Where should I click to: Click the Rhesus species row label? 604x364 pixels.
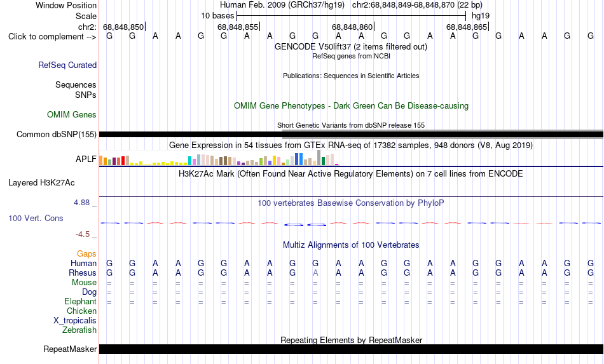click(x=83, y=273)
